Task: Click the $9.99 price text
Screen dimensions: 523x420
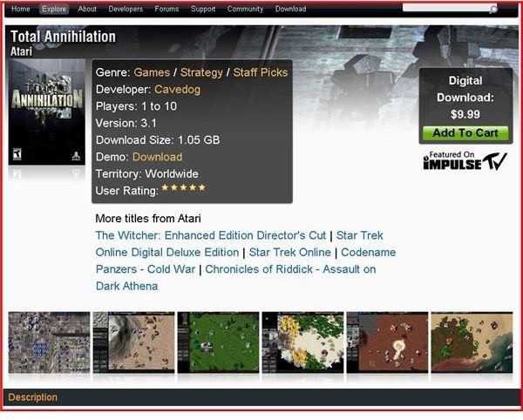Action: point(465,114)
